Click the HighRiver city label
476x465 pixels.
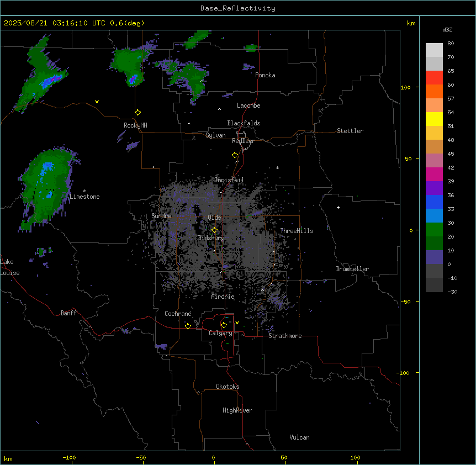[237, 410]
